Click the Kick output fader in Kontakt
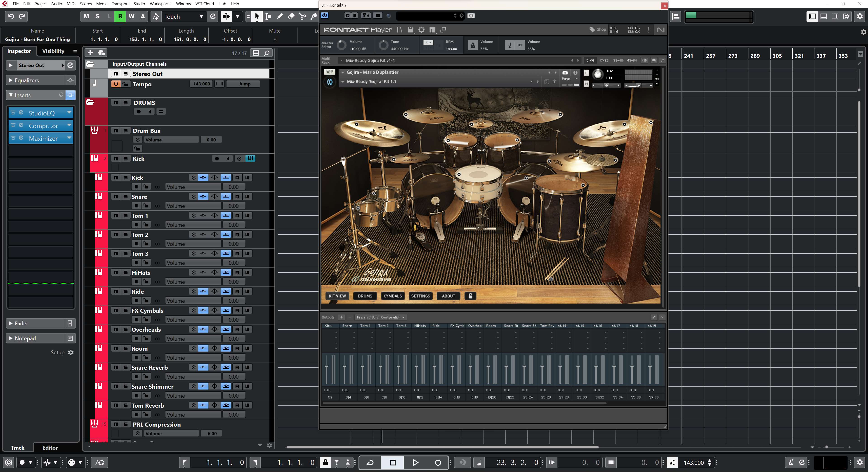The width and height of the screenshot is (868, 472). pos(326,366)
